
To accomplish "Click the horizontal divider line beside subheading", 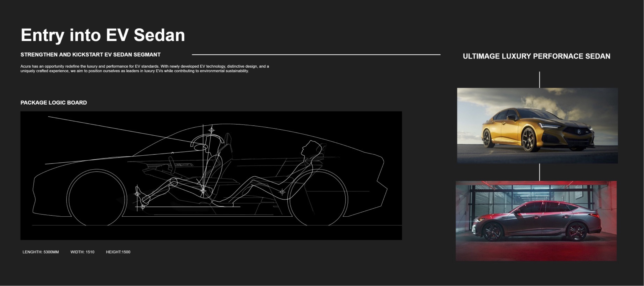I will click(316, 54).
